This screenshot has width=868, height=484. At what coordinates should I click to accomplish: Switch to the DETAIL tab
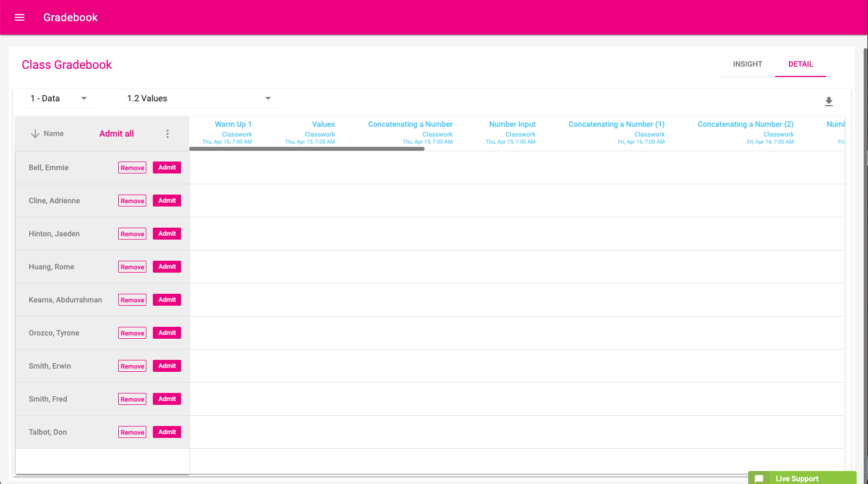click(x=801, y=64)
